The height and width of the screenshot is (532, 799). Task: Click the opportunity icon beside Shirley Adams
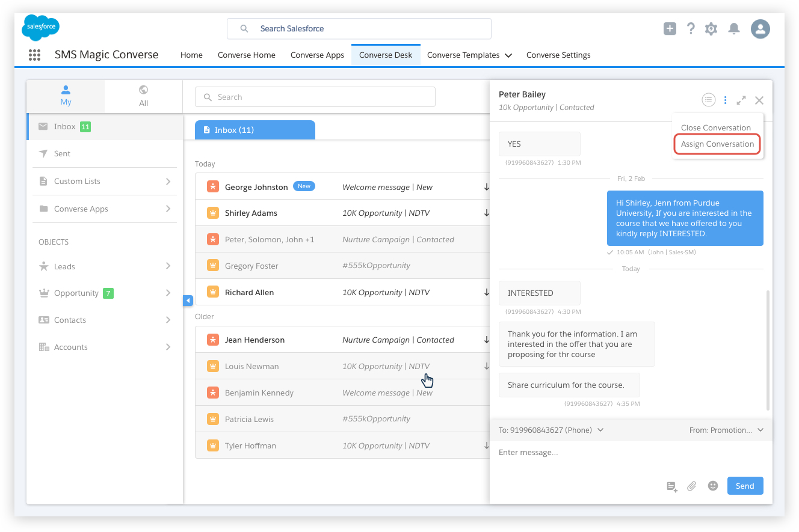click(x=212, y=213)
